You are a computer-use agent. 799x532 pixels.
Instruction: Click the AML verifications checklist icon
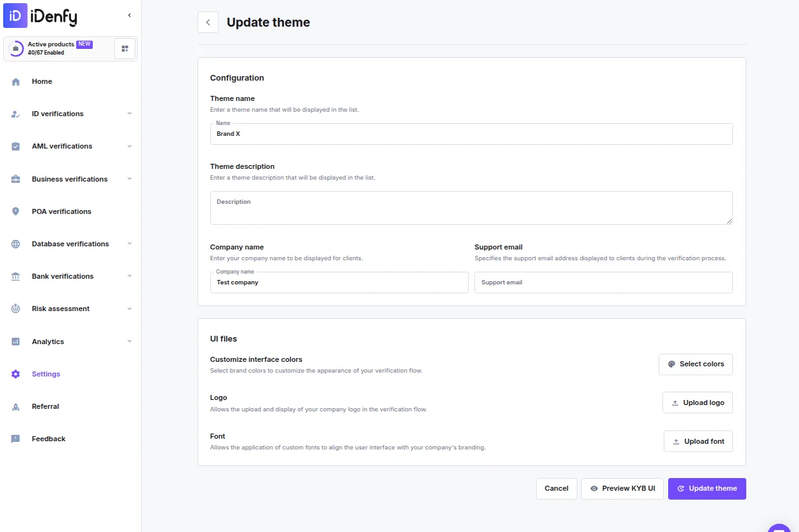tap(16, 147)
